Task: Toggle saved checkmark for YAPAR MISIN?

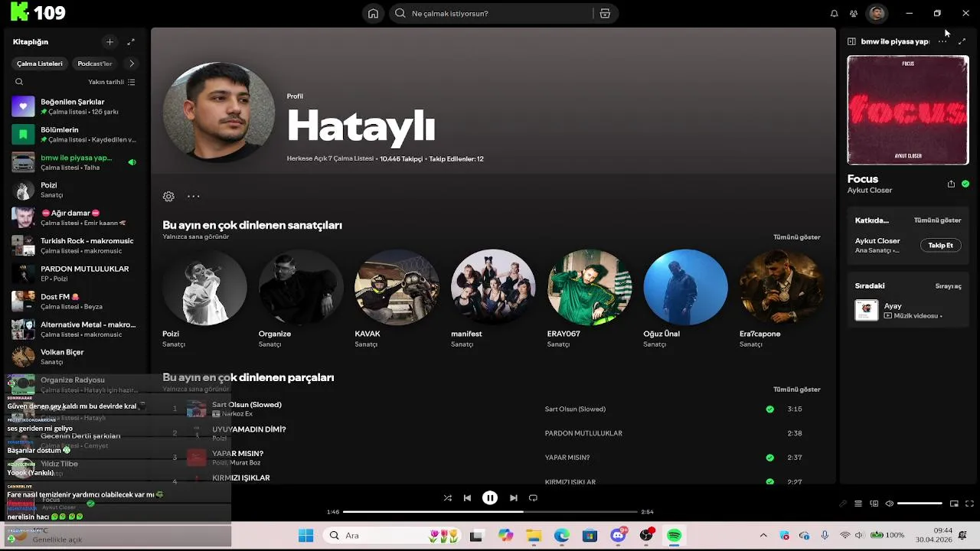Action: pos(769,458)
